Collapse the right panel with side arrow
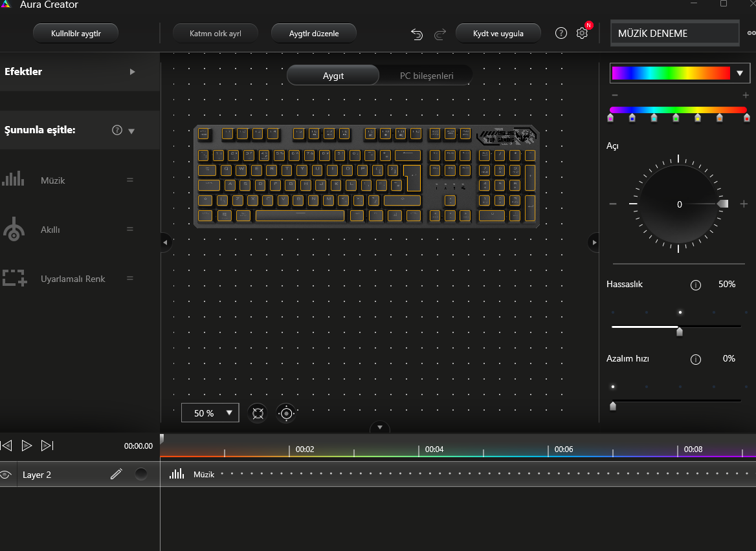756x551 pixels. 594,243
